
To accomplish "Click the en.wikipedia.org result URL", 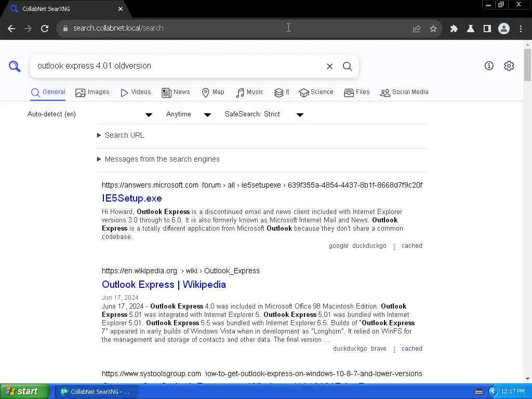I will point(181,271).
